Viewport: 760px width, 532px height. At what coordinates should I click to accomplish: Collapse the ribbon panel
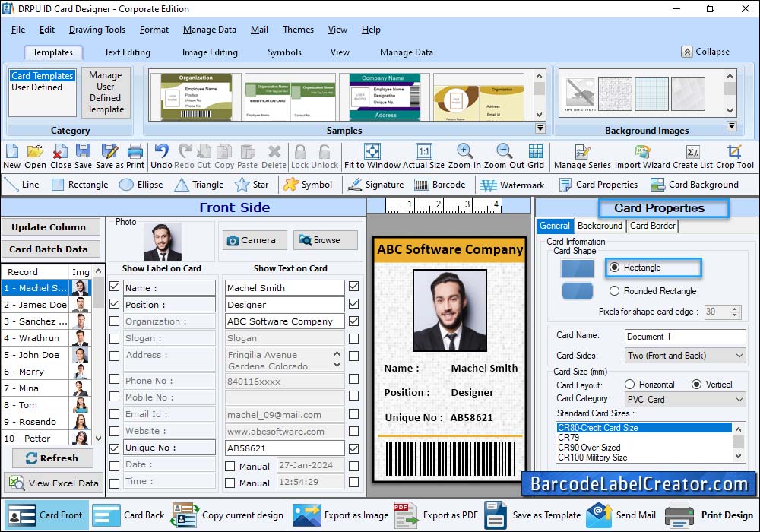(x=705, y=52)
